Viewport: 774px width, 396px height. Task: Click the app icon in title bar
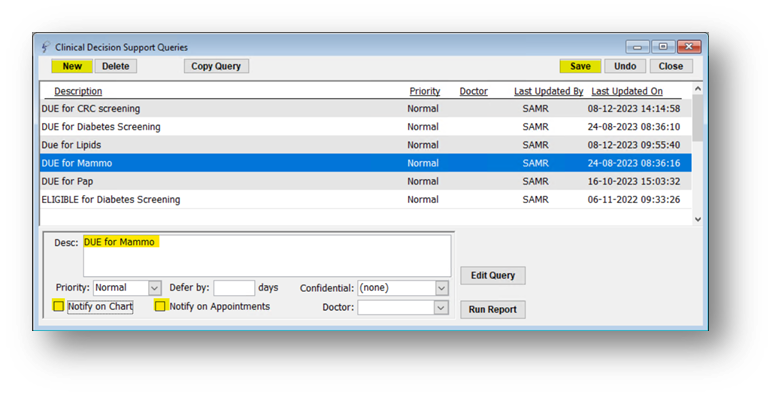[x=45, y=47]
